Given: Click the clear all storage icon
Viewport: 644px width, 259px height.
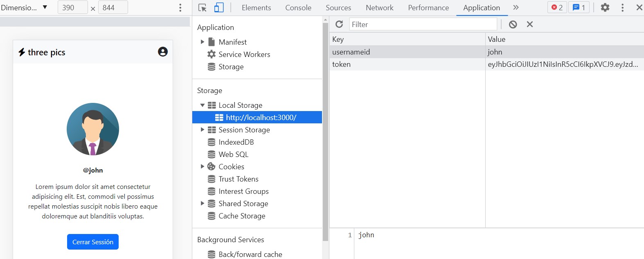Looking at the screenshot, I should (x=513, y=24).
